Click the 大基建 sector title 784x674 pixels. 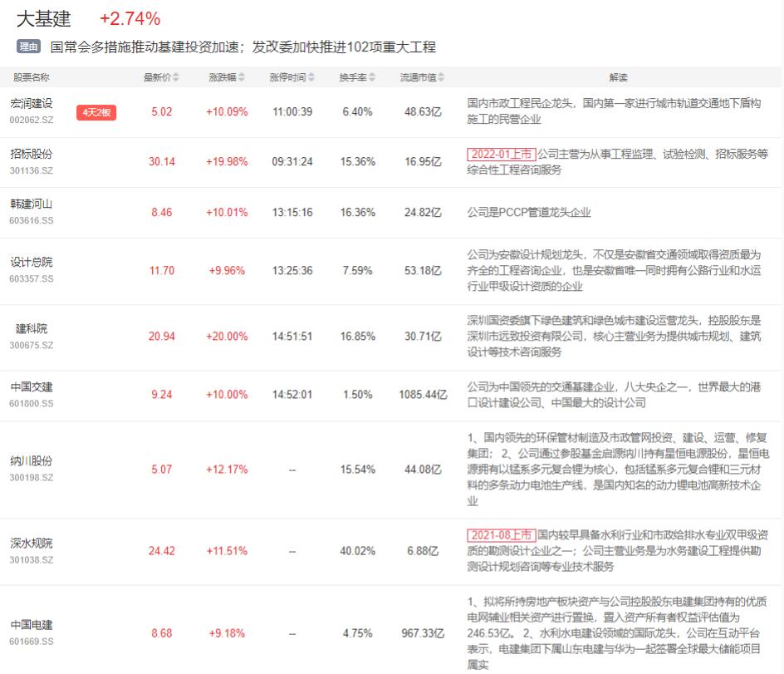[44, 19]
